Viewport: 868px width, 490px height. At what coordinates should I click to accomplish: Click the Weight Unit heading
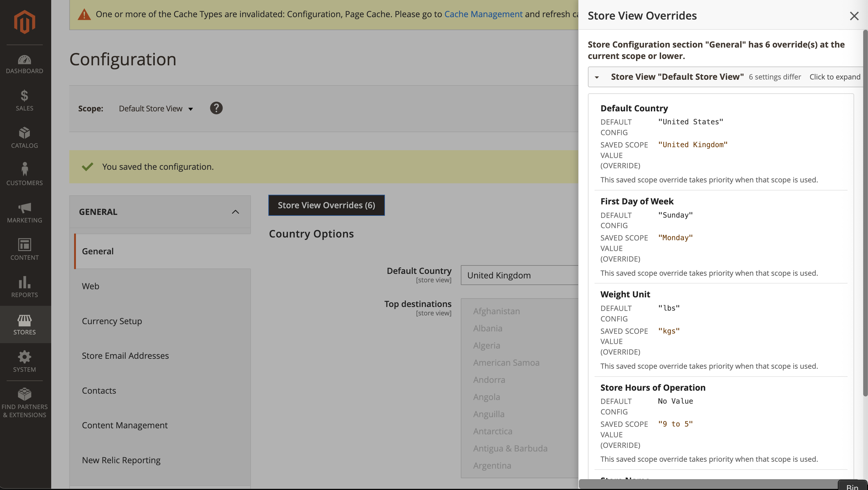[x=625, y=294]
